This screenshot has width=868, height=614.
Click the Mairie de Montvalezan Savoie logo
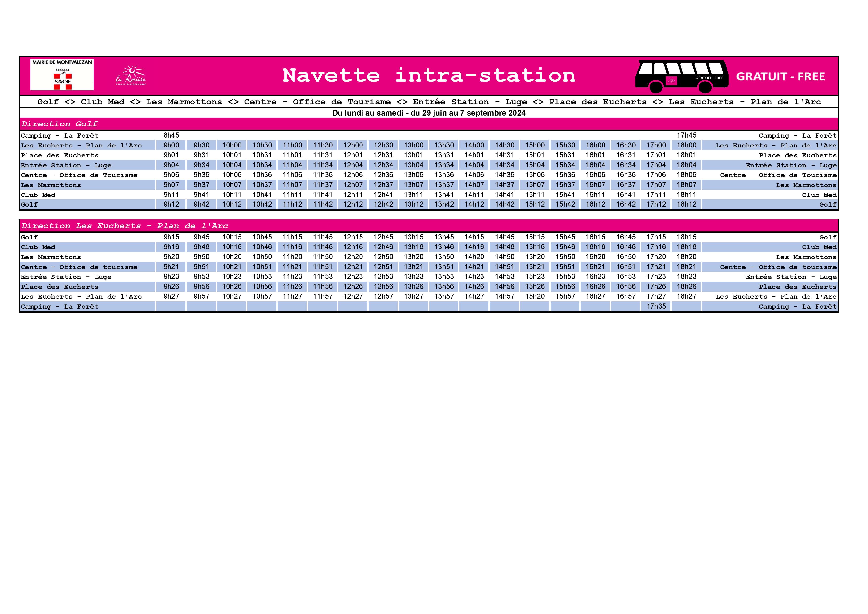[62, 74]
